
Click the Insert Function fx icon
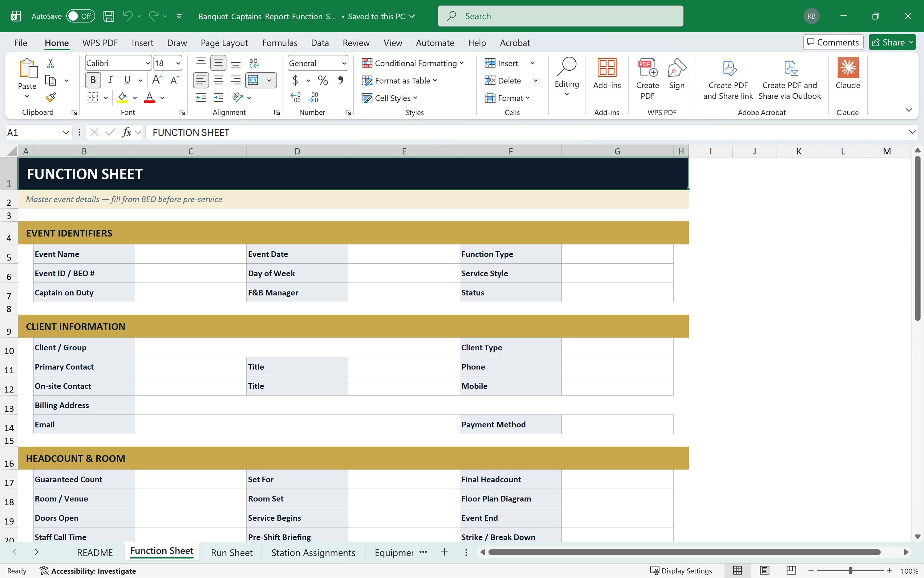(126, 132)
